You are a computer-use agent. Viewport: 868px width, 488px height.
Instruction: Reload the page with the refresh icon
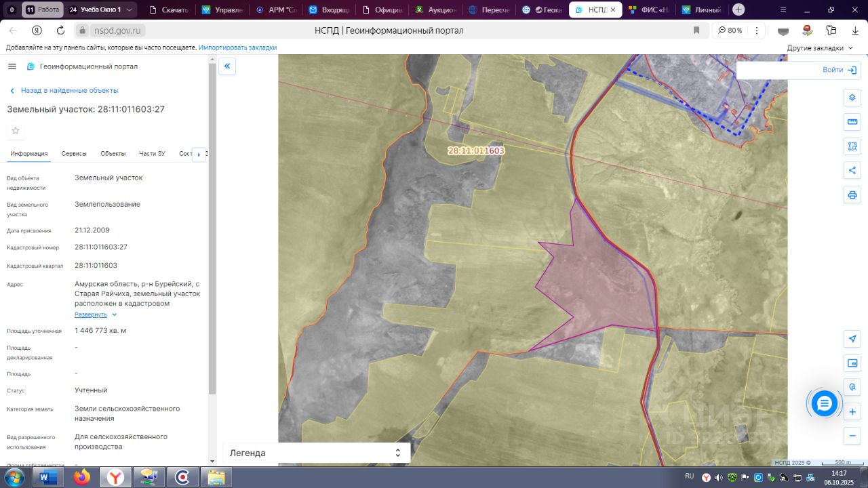pyautogui.click(x=60, y=30)
